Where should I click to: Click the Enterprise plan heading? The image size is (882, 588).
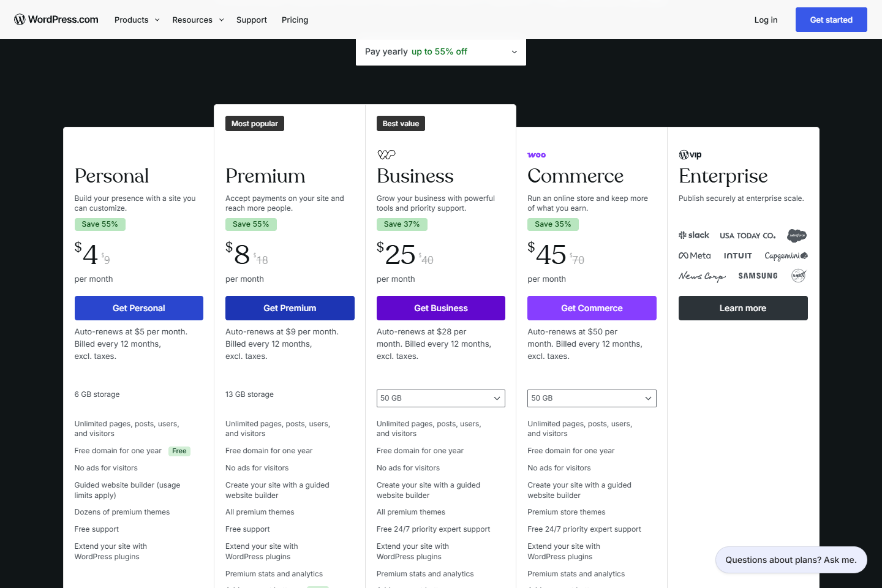pyautogui.click(x=723, y=176)
